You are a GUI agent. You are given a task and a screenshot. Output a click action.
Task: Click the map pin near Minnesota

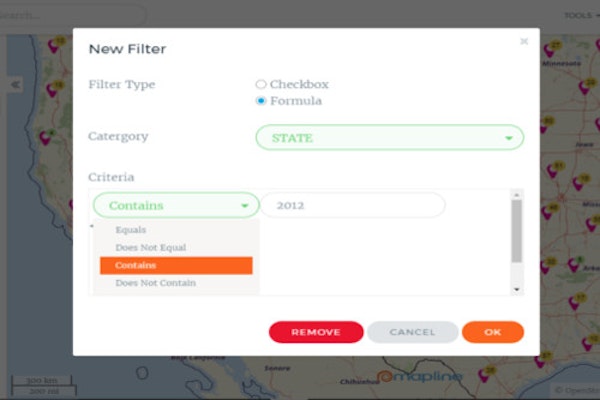(550, 50)
